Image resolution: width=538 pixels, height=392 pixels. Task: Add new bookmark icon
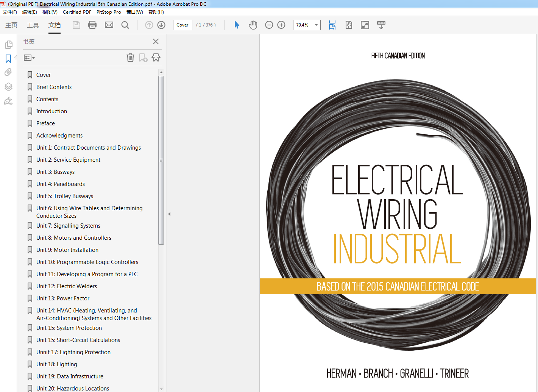pyautogui.click(x=143, y=58)
